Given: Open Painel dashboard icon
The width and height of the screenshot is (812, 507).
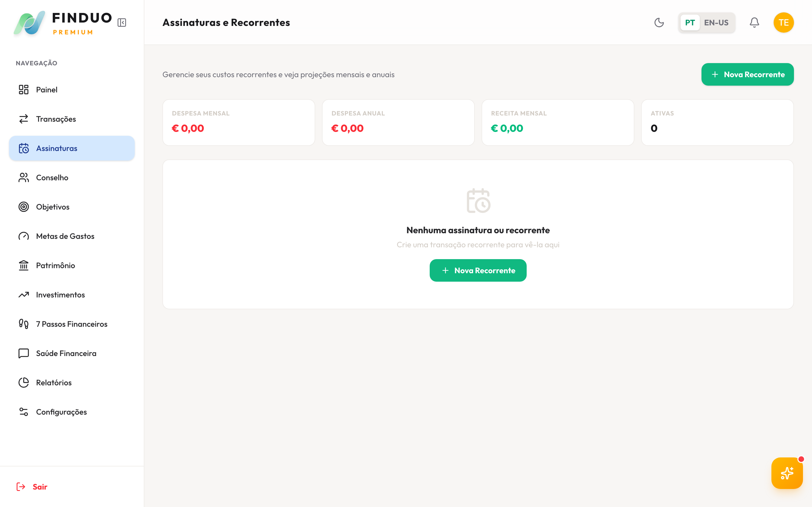Looking at the screenshot, I should [x=23, y=90].
